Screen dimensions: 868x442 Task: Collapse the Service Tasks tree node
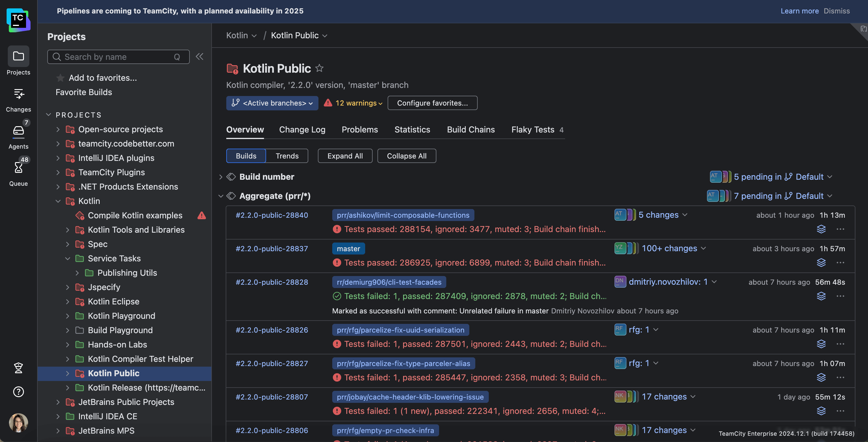click(67, 259)
